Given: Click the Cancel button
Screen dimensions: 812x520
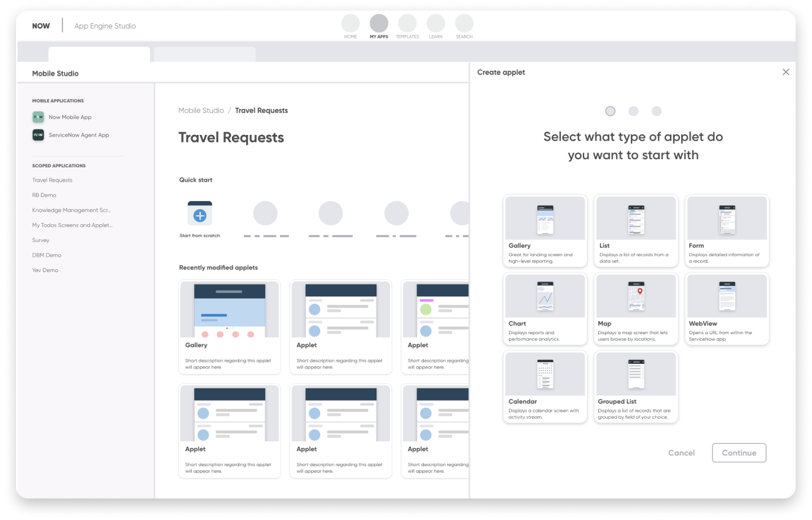Looking at the screenshot, I should tap(681, 453).
